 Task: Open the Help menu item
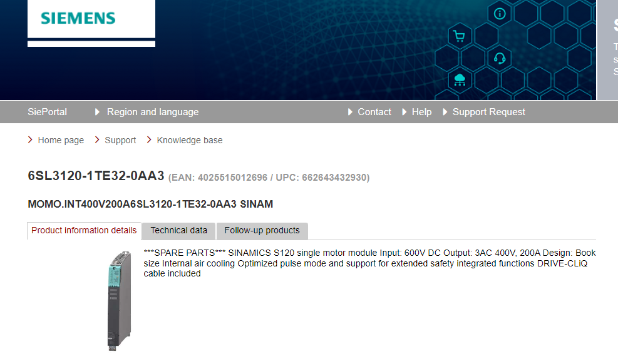click(x=421, y=112)
